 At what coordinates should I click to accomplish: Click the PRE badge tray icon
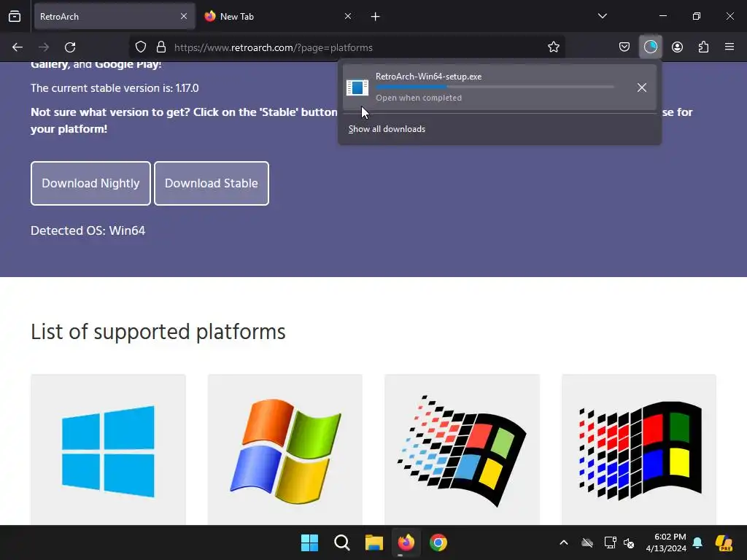point(724,542)
